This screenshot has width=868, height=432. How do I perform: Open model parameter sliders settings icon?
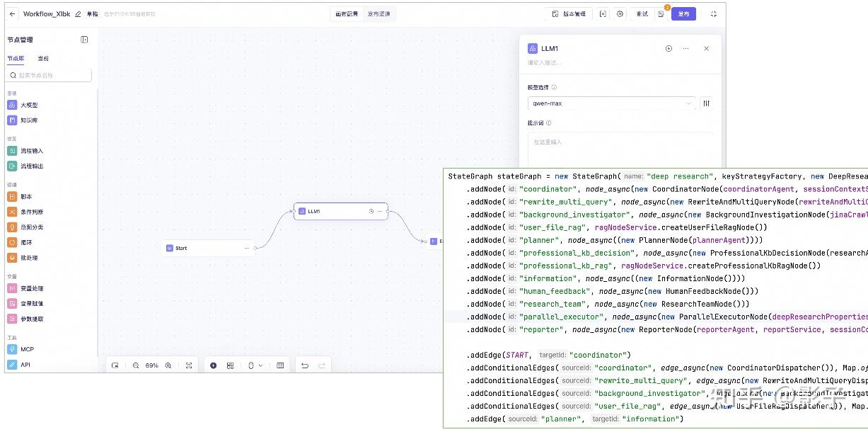(706, 103)
